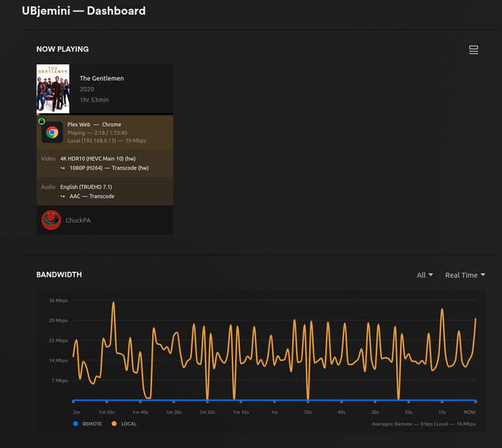This screenshot has height=448, width=502.
Task: Click '1080P (H264) — Transcode (hw)' line
Action: (x=109, y=168)
